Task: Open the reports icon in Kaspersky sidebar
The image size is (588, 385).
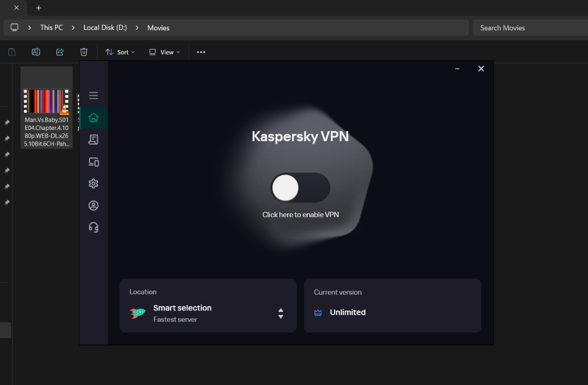Action: tap(94, 140)
